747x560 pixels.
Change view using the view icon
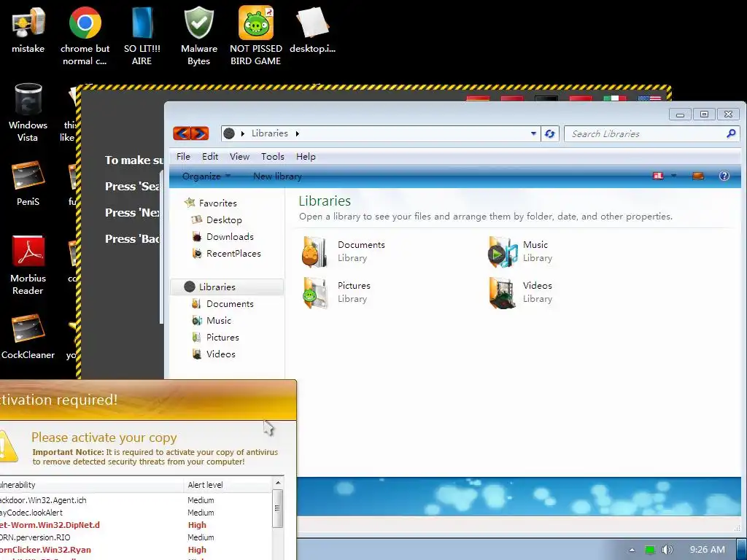click(659, 176)
